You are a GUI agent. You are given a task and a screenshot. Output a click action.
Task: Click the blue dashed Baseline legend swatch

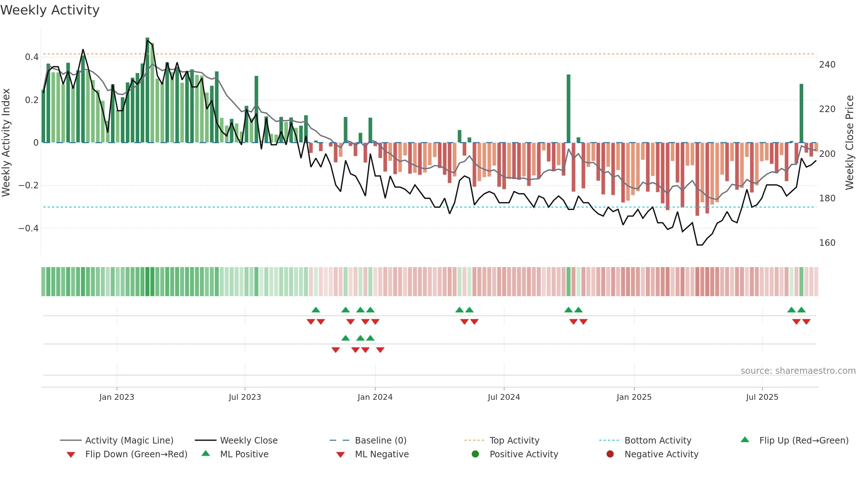[x=339, y=440]
